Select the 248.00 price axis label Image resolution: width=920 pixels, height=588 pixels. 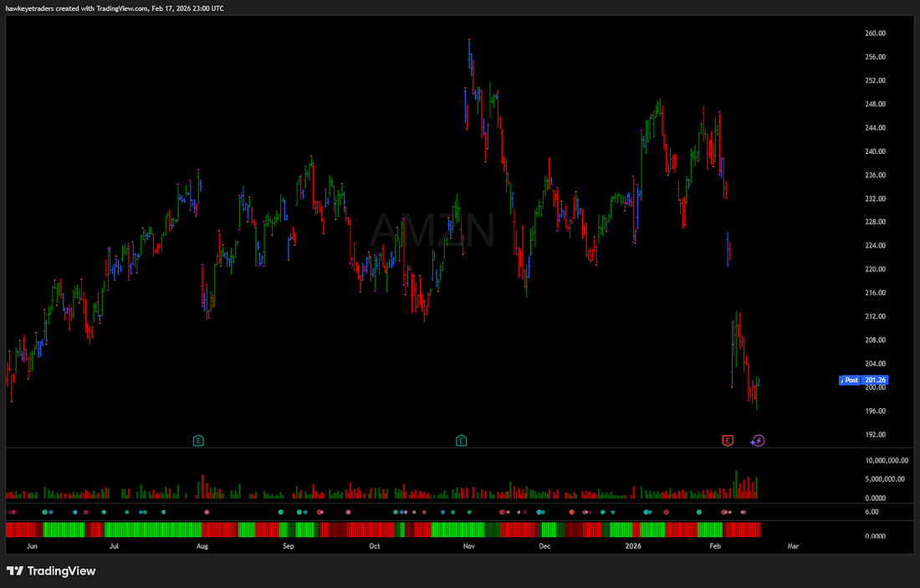pos(875,104)
